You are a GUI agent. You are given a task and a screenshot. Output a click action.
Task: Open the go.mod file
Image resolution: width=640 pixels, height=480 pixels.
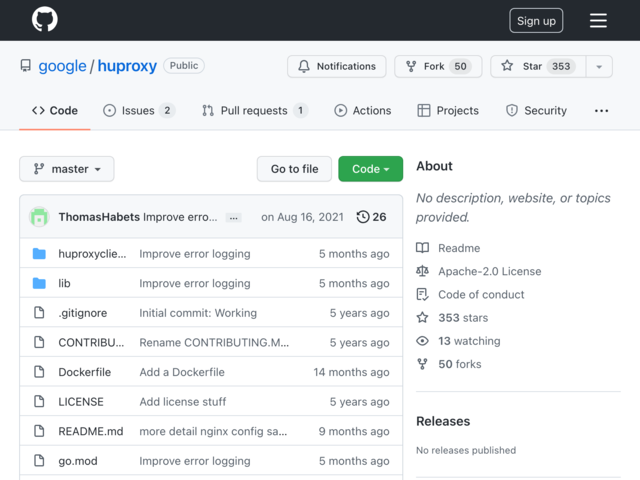78,461
